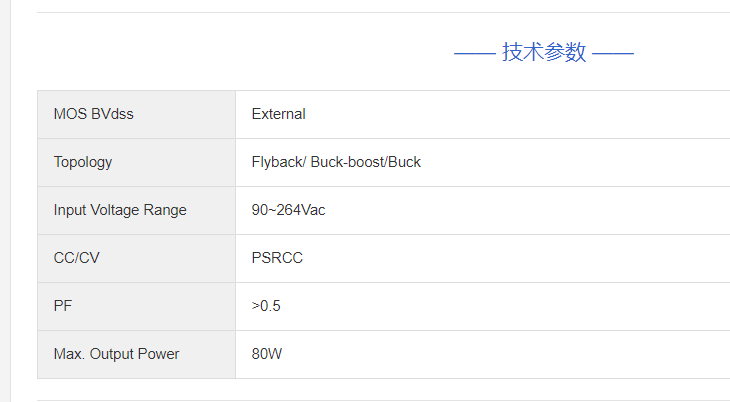Screen dimensions: 730x402
Task: Select the Max. Output Power label
Action: (x=116, y=354)
